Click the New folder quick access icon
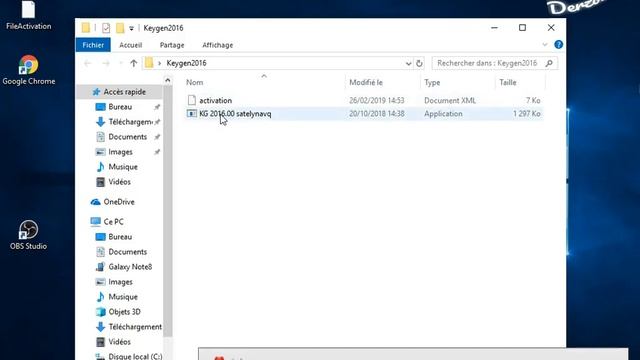Viewport: 640px width, 360px height. (x=120, y=28)
